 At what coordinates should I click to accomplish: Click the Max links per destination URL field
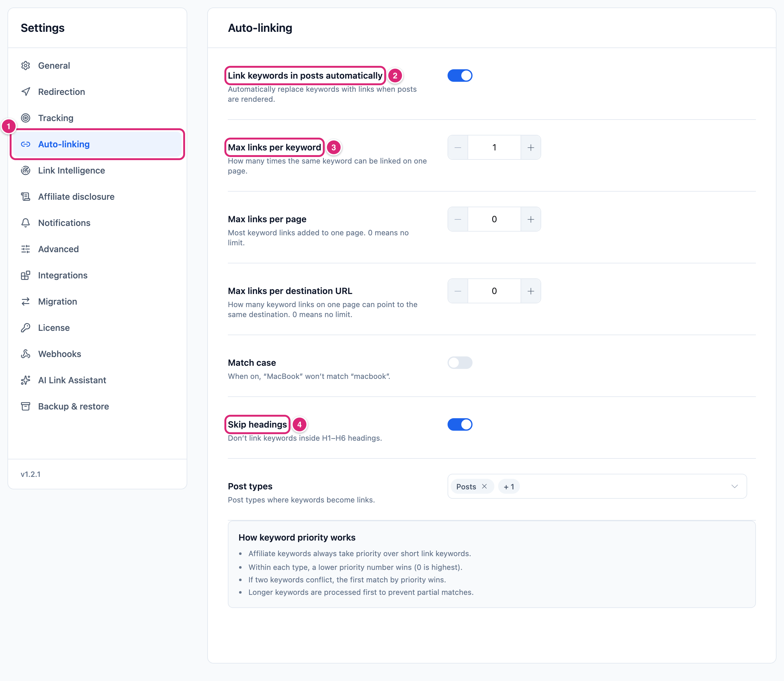[494, 291]
